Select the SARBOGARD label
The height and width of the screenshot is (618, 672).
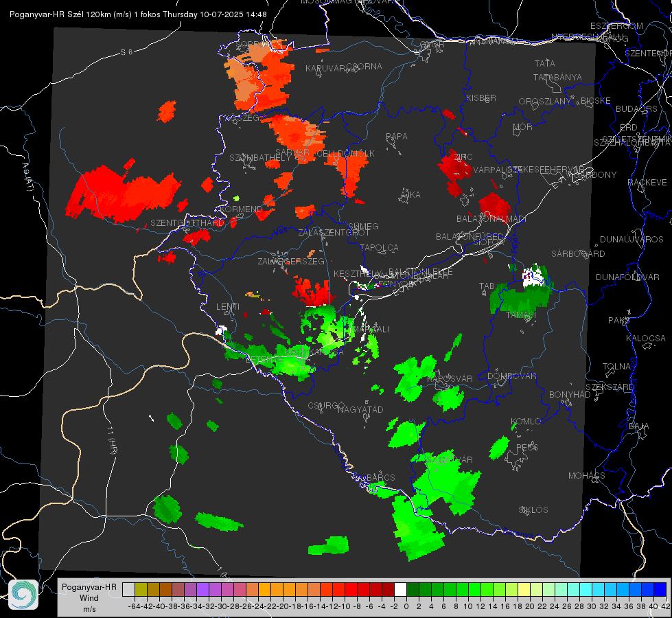pos(578,254)
